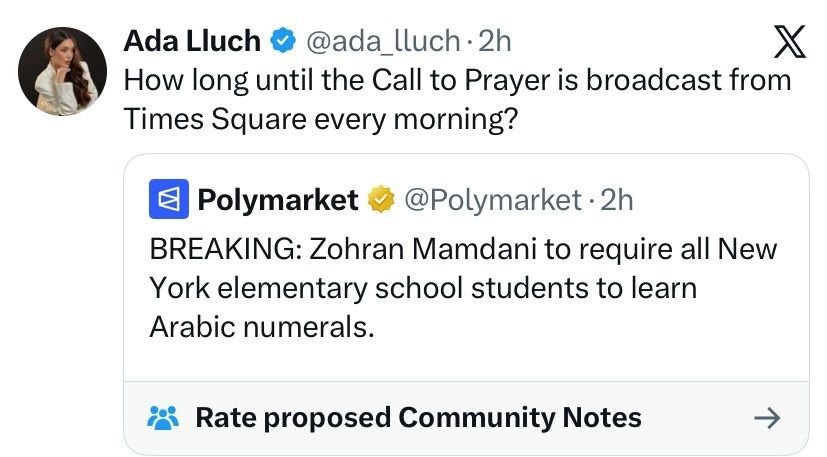Image resolution: width=827 pixels, height=457 pixels.
Task: Click the Call to Prayer tweet text
Action: (x=457, y=100)
